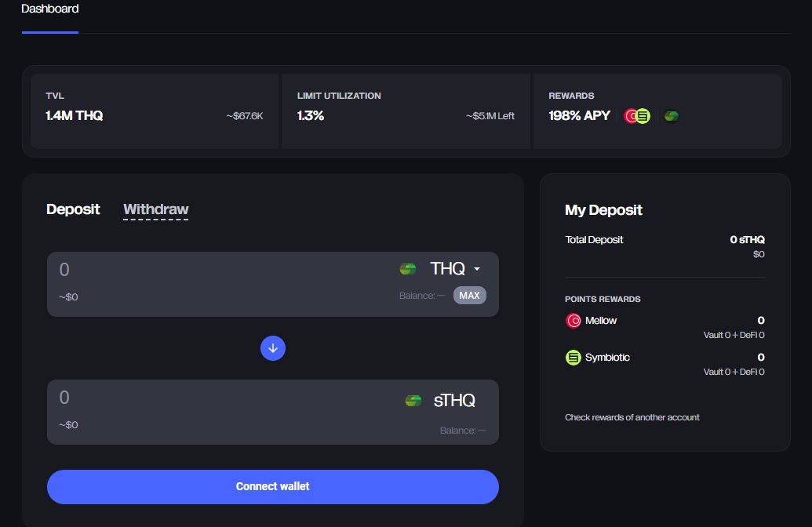Click the Symbiotic points label
The width and height of the screenshot is (812, 527).
coord(607,357)
